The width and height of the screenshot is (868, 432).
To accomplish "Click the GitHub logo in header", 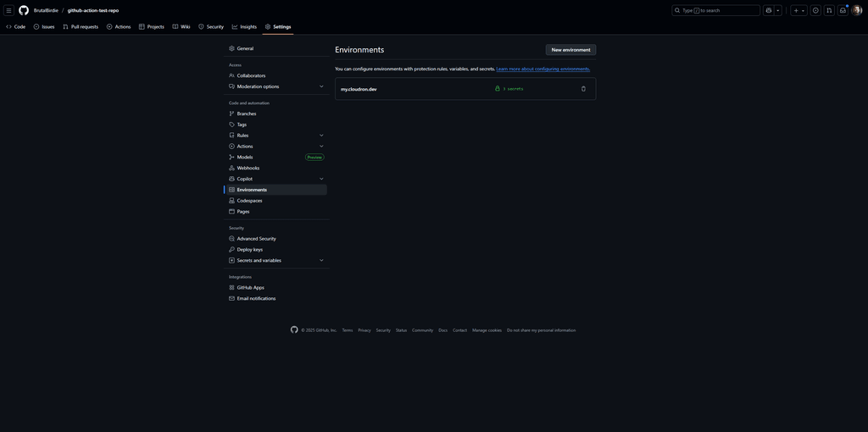I will (24, 10).
